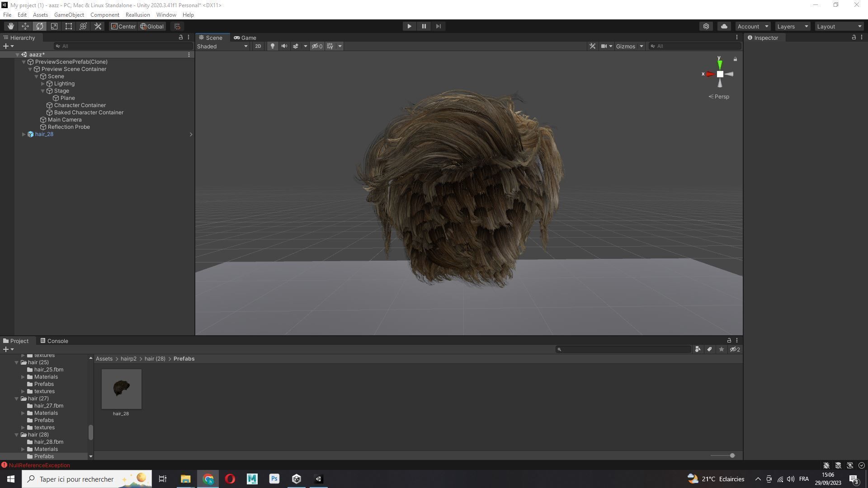Toggle 2D view mode

pos(258,46)
